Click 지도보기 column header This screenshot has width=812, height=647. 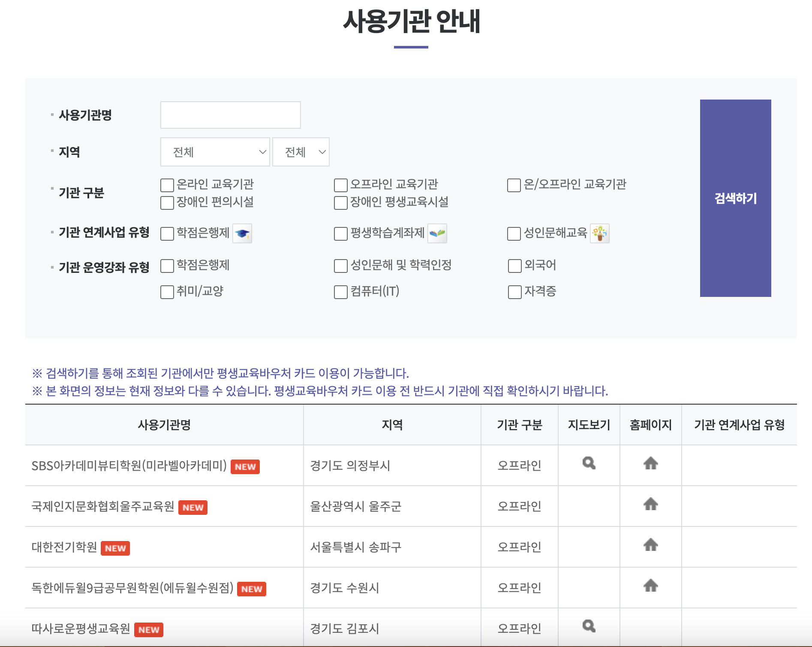[x=589, y=425]
